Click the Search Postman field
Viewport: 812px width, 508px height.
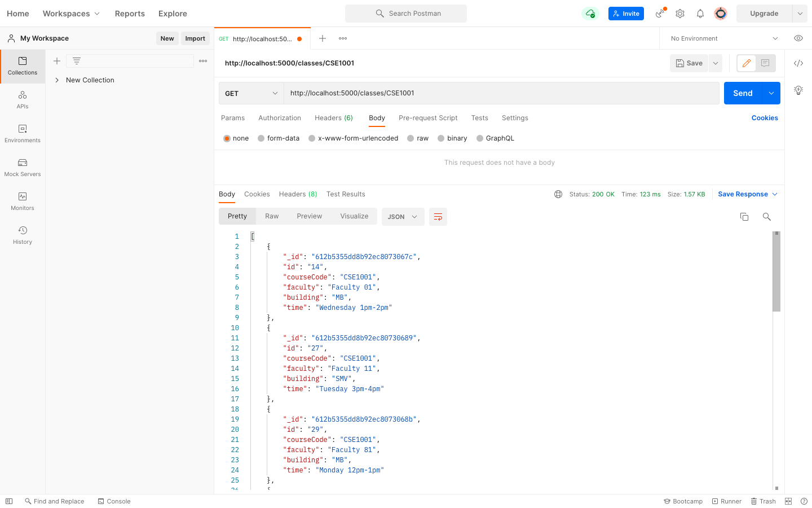click(405, 13)
